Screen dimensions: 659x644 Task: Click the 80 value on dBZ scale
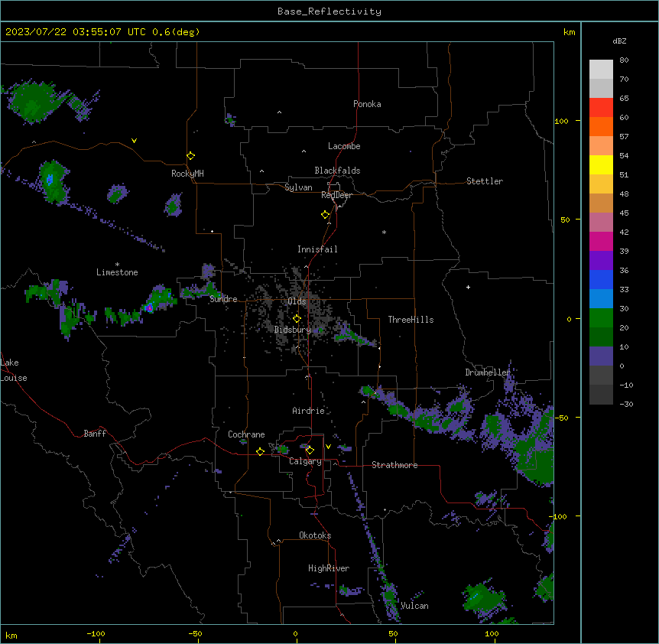click(624, 60)
